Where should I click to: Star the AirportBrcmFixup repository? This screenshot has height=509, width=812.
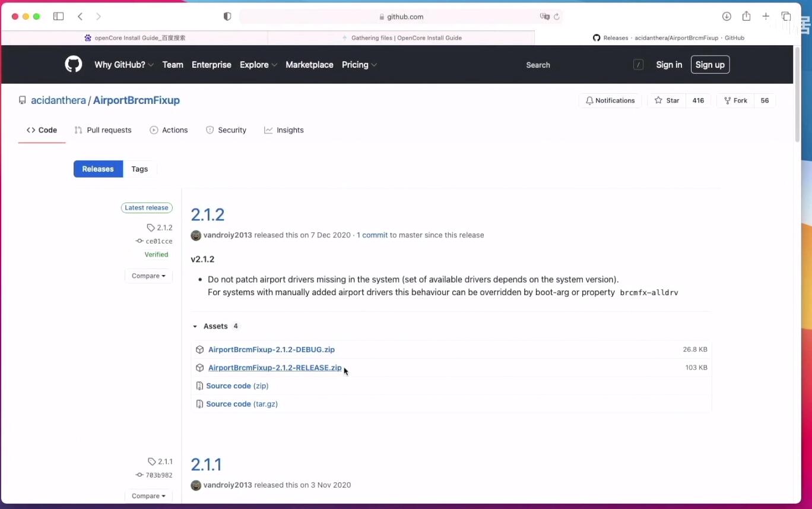[667, 100]
